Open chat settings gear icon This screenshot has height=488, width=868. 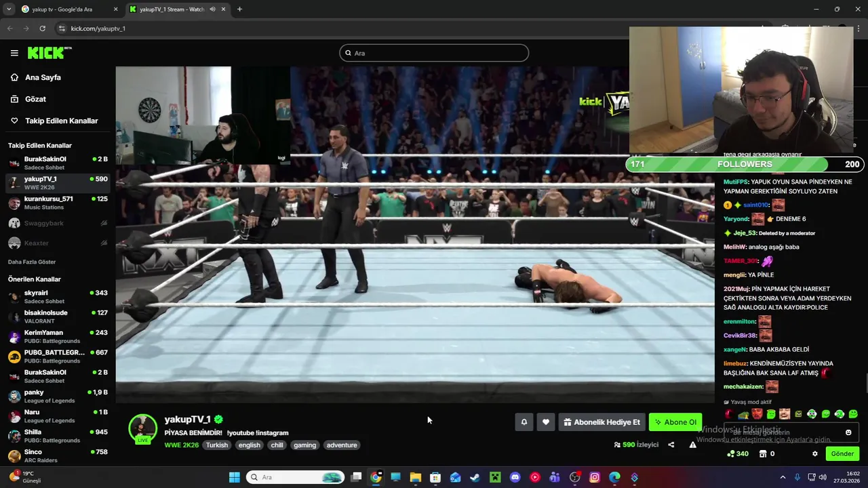(x=815, y=453)
